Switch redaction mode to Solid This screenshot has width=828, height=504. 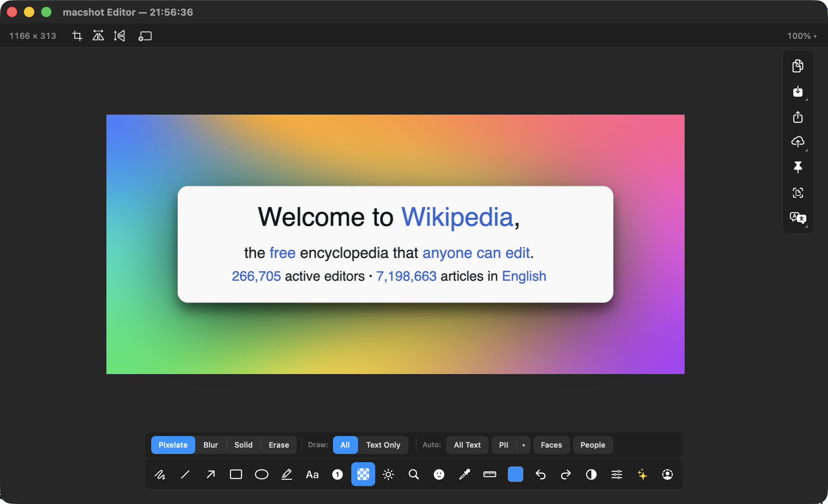243,445
